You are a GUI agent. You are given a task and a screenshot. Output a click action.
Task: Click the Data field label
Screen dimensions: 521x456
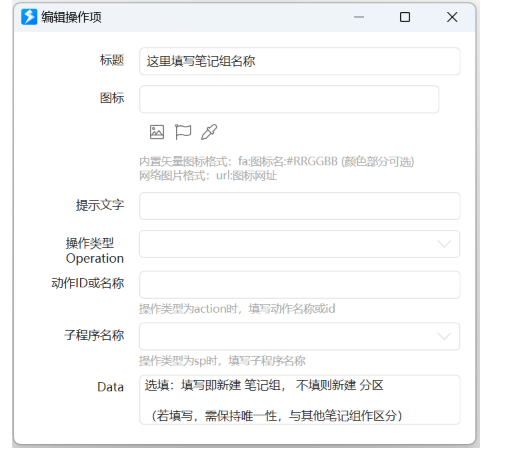click(110, 387)
